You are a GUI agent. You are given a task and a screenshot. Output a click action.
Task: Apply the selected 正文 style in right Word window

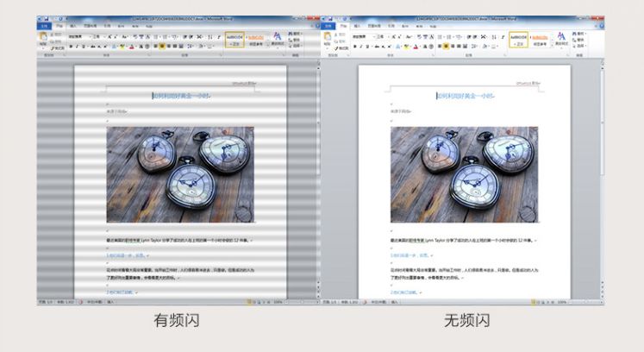tap(518, 40)
